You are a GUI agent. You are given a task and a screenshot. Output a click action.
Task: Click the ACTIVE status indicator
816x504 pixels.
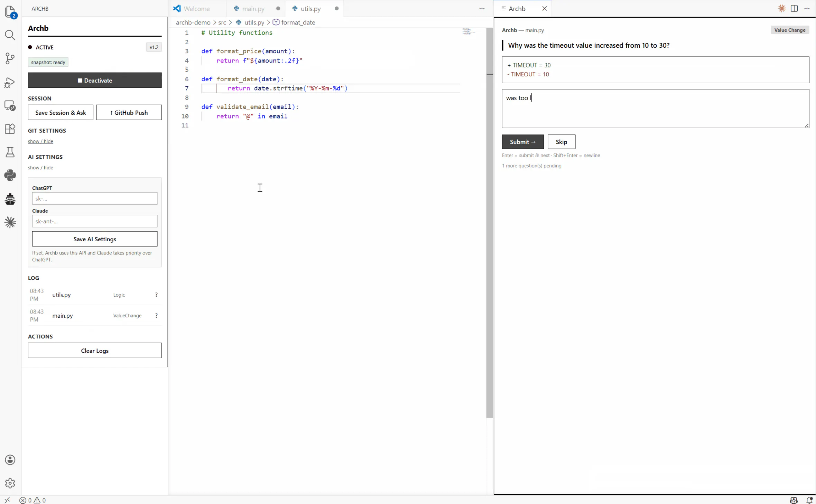point(41,47)
